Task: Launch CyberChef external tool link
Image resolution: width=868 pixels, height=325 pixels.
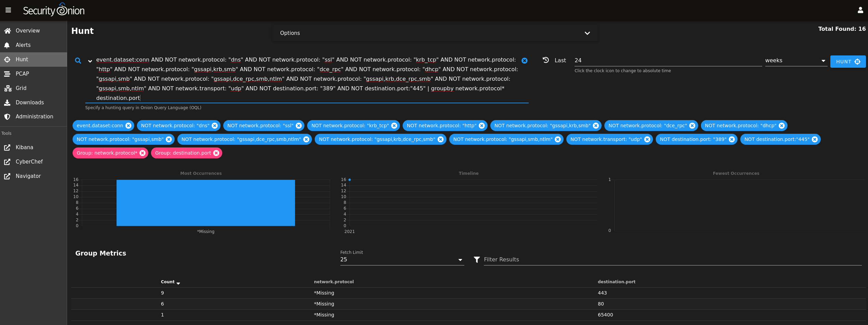Action: (33, 161)
